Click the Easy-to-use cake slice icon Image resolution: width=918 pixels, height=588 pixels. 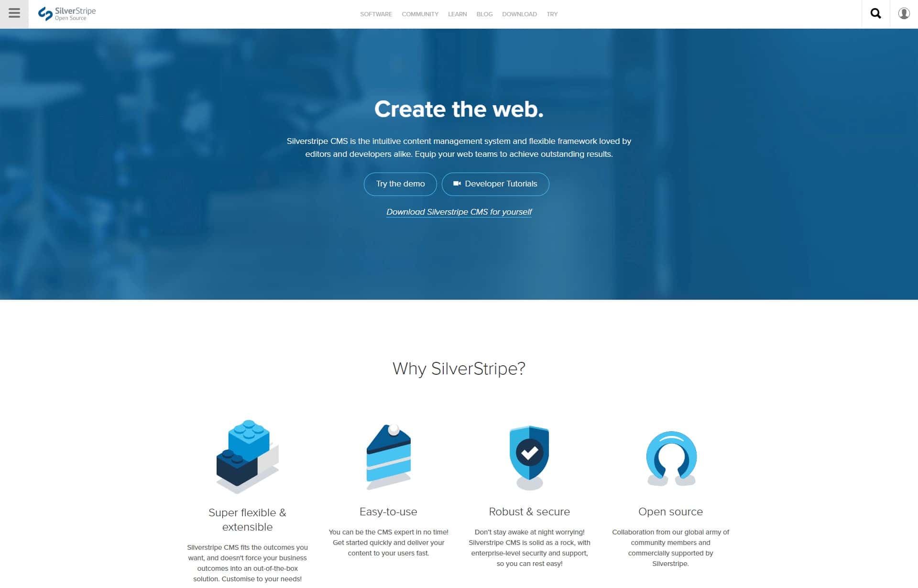click(x=389, y=456)
